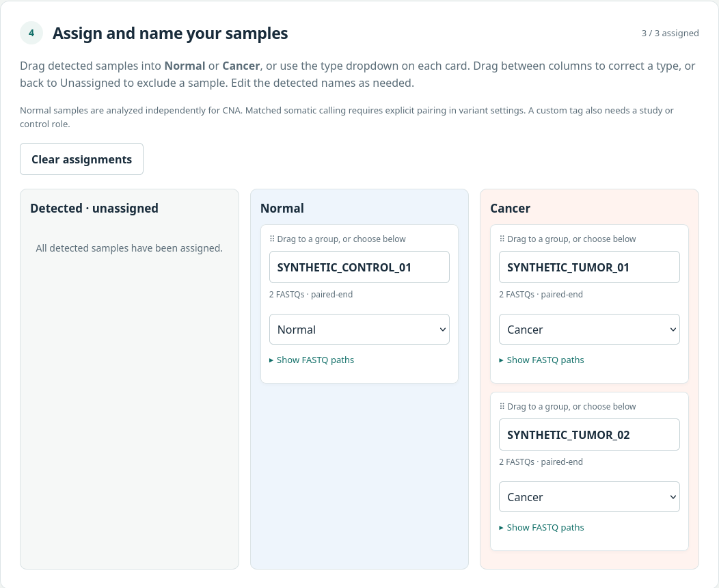Click the 'Assign and name your samples' heading

pyautogui.click(x=170, y=34)
